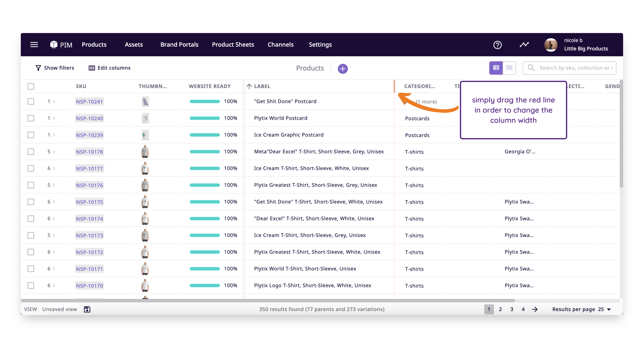The image size is (644, 362).
Task: Open thumbnail for NSP-10241
Action: 145,101
